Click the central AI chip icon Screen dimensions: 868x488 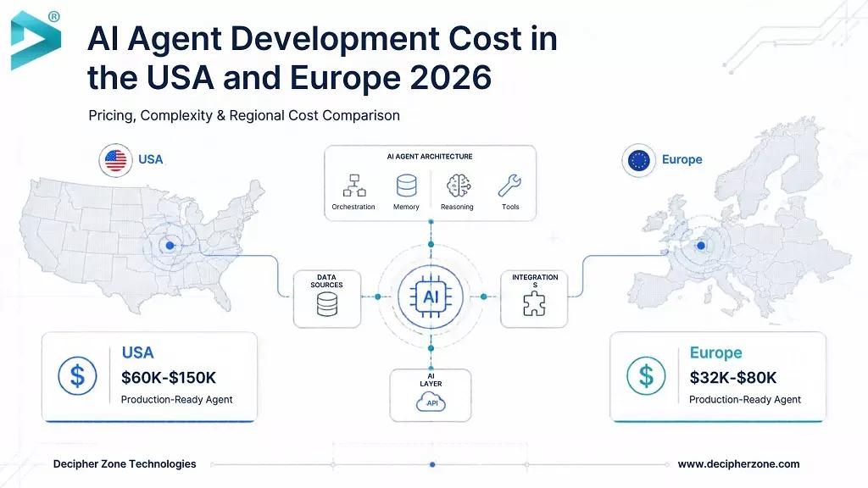click(x=431, y=297)
